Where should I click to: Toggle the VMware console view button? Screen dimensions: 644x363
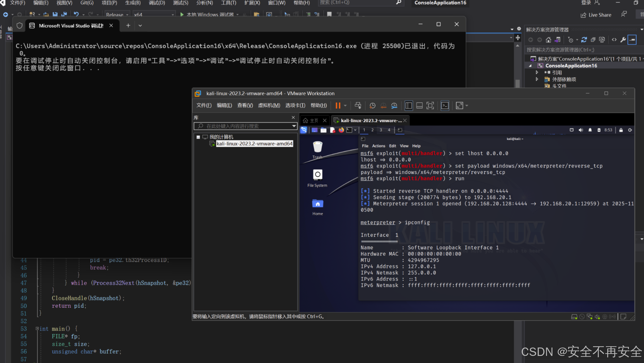445,106
